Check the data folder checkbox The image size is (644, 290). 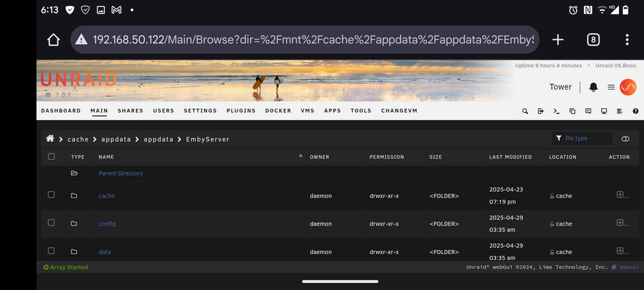[x=52, y=251]
